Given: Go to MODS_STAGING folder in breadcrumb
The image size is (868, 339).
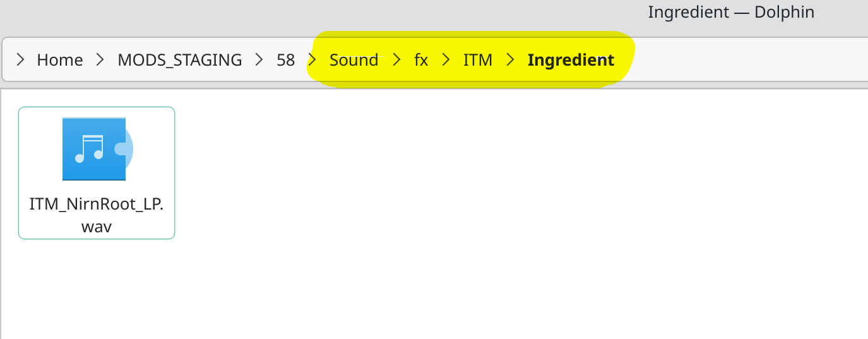Looking at the screenshot, I should coord(180,60).
